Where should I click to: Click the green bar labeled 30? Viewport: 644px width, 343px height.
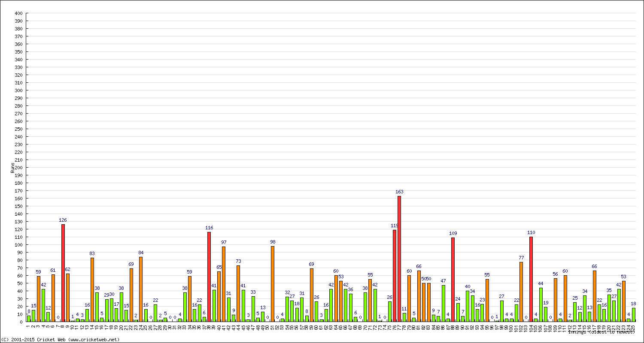click(x=112, y=310)
